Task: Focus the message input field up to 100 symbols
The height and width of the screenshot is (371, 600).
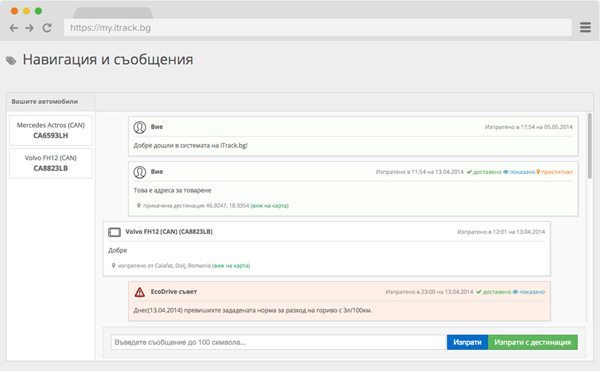Action: (279, 342)
